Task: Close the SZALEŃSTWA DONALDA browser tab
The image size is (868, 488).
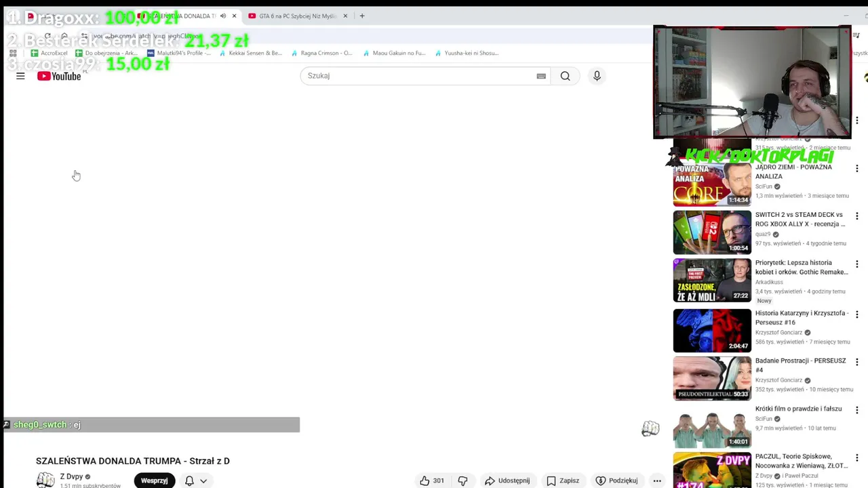Action: point(234,16)
